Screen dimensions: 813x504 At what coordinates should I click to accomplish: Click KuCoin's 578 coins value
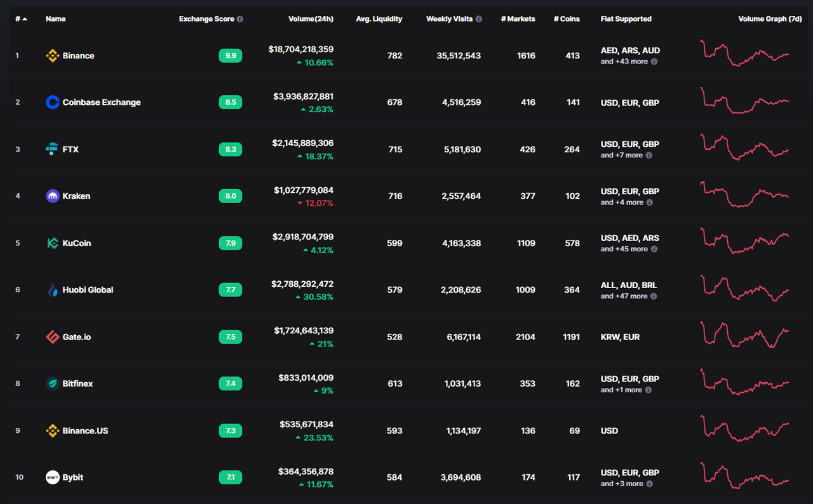pyautogui.click(x=572, y=243)
